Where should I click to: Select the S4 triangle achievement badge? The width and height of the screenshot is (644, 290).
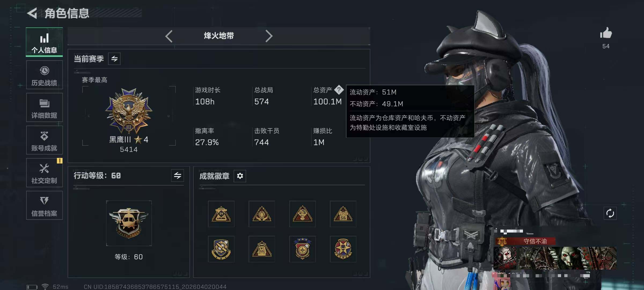point(221,214)
